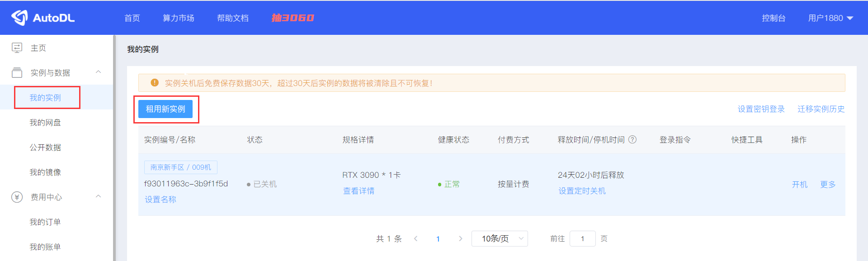868x261 pixels.
Task: Go to next page arrow in pagination
Action: tap(460, 238)
